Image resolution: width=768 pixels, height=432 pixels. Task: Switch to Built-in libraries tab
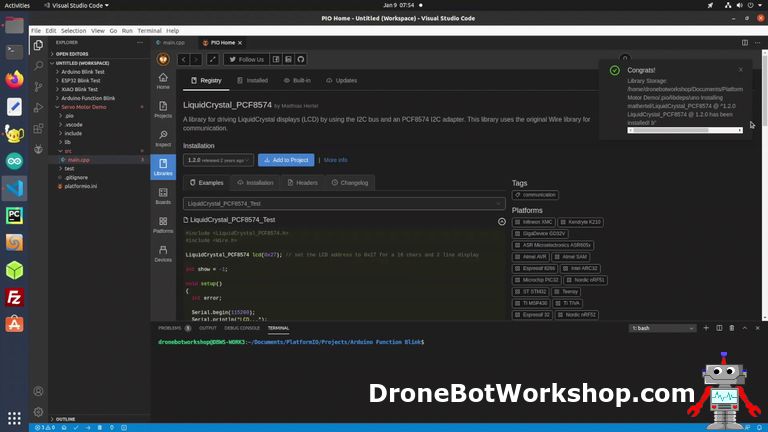point(297,80)
